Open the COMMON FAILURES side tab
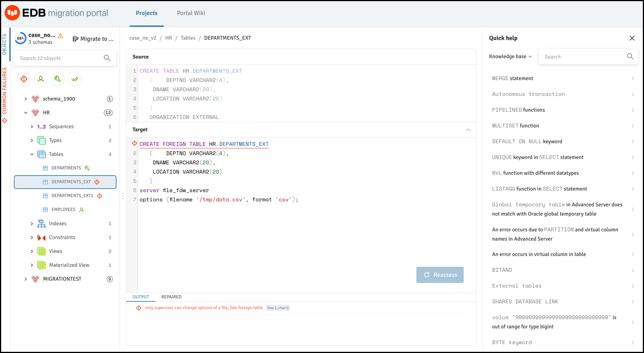Screen dimensions: 644x353 coord(5,95)
